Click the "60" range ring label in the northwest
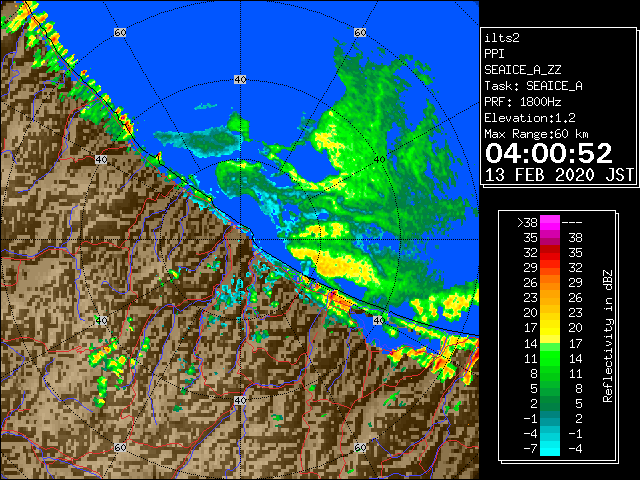This screenshot has height=480, width=640. coord(120,32)
